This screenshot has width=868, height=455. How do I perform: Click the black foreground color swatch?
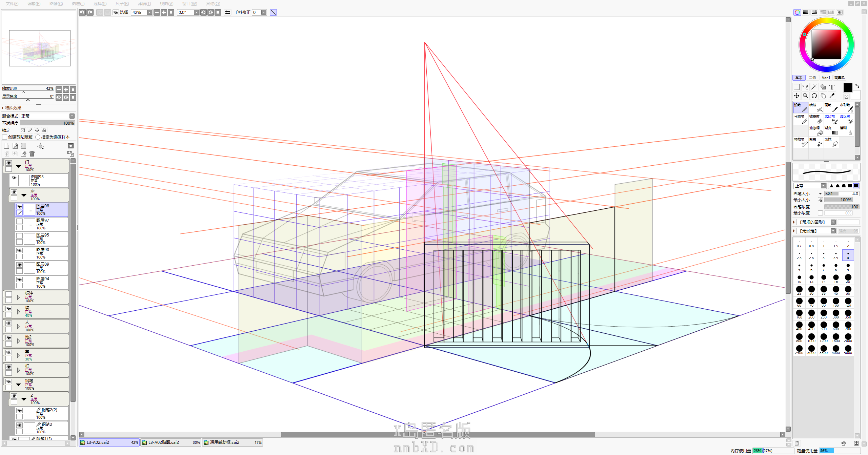click(848, 88)
